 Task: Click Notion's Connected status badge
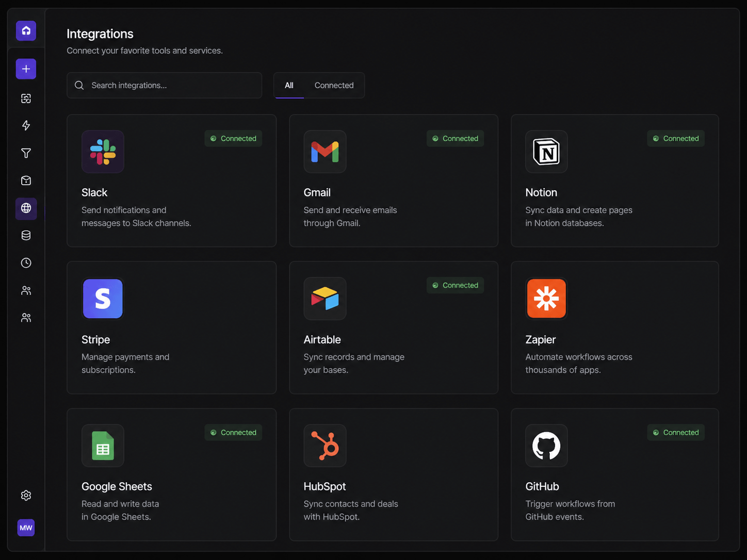(x=676, y=138)
